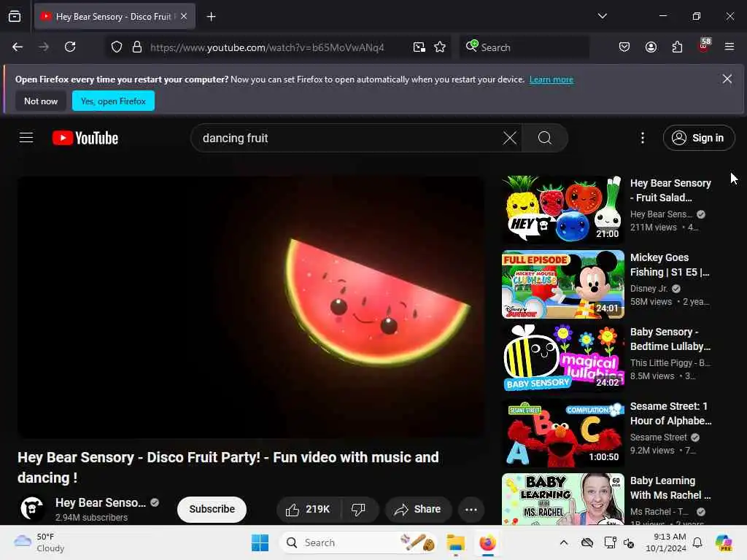Go to YouTube home via logo
The width and height of the screenshot is (747, 560).
coord(85,138)
